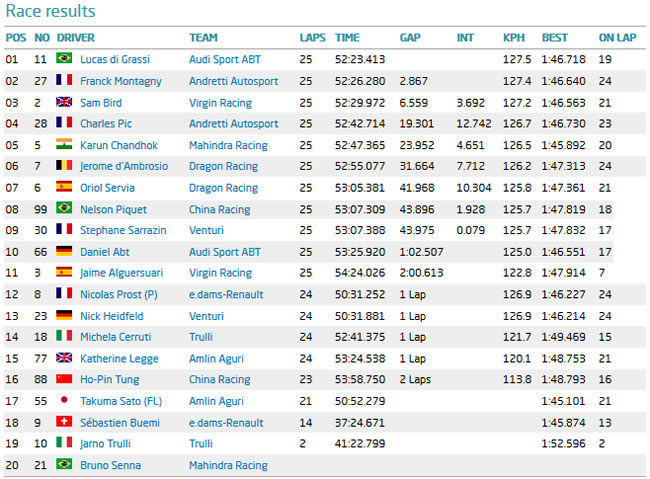Select the Virgin Racing team link for Sam Bird
The height and width of the screenshot is (479, 650).
point(221,103)
